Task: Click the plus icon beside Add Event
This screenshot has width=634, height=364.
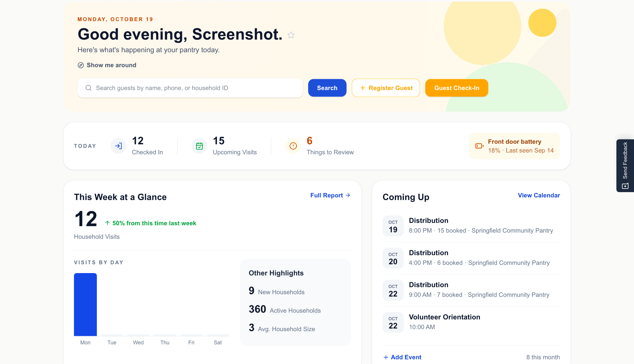Action: (x=386, y=357)
